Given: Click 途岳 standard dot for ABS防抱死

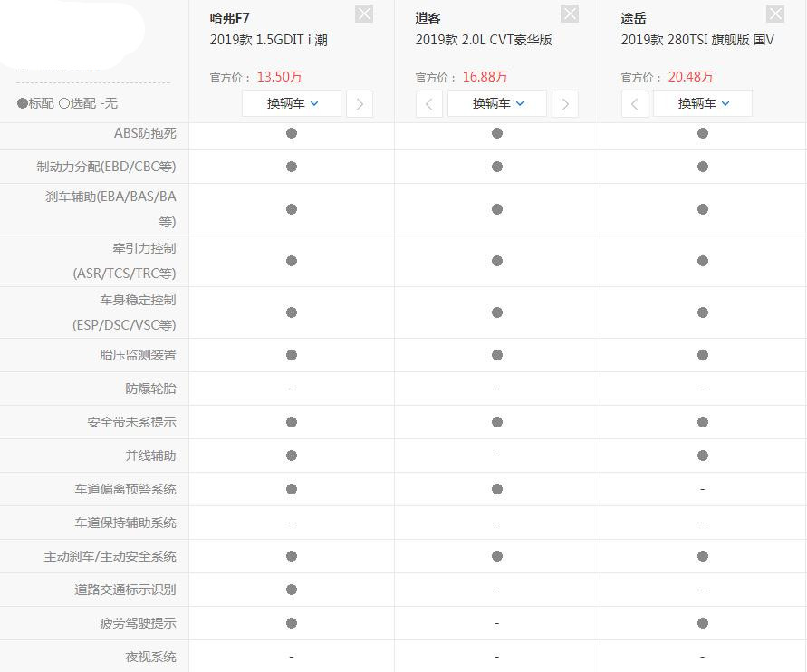Looking at the screenshot, I should [703, 133].
